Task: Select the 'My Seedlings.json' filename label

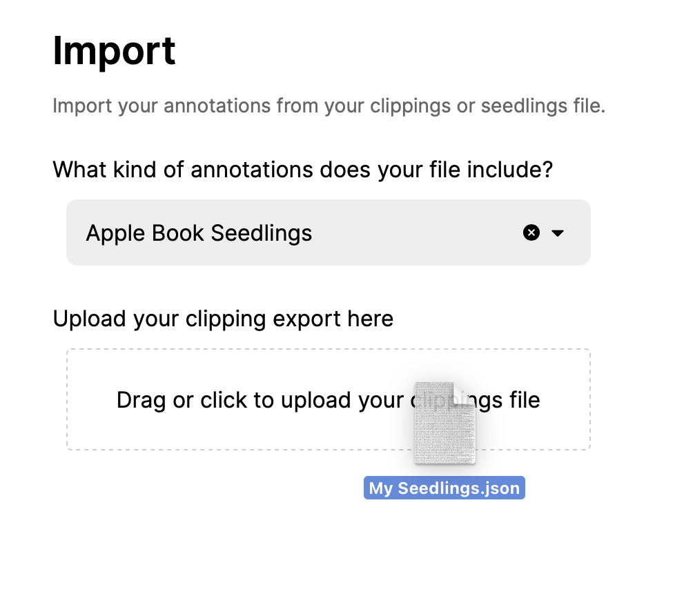Action: click(x=444, y=488)
